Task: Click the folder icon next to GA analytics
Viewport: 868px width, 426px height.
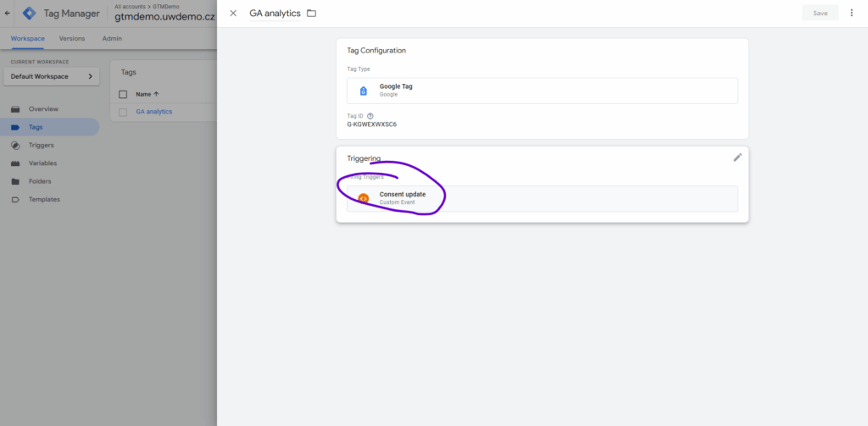Action: (x=311, y=14)
